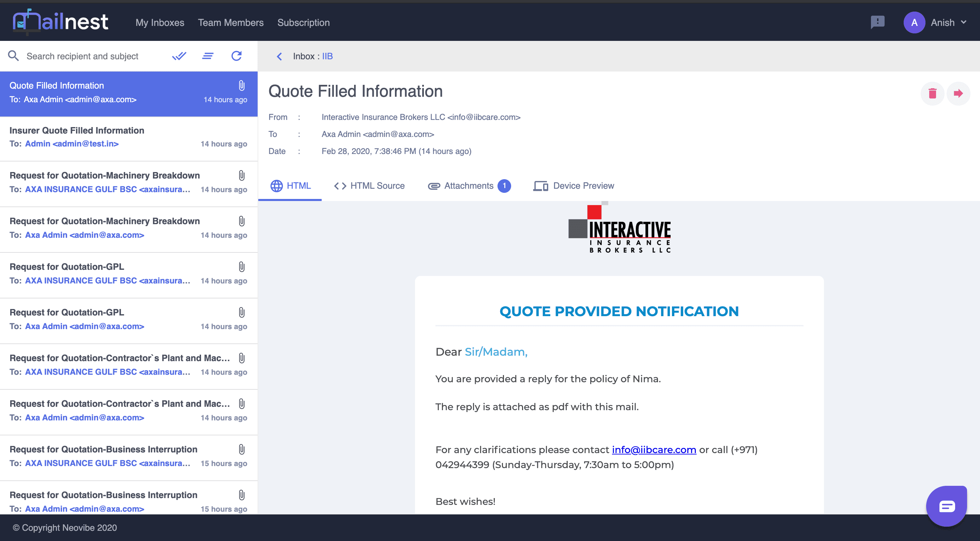Click sender Interactive Insurance Brokers LLC address
Viewport: 980px width, 541px height.
421,117
